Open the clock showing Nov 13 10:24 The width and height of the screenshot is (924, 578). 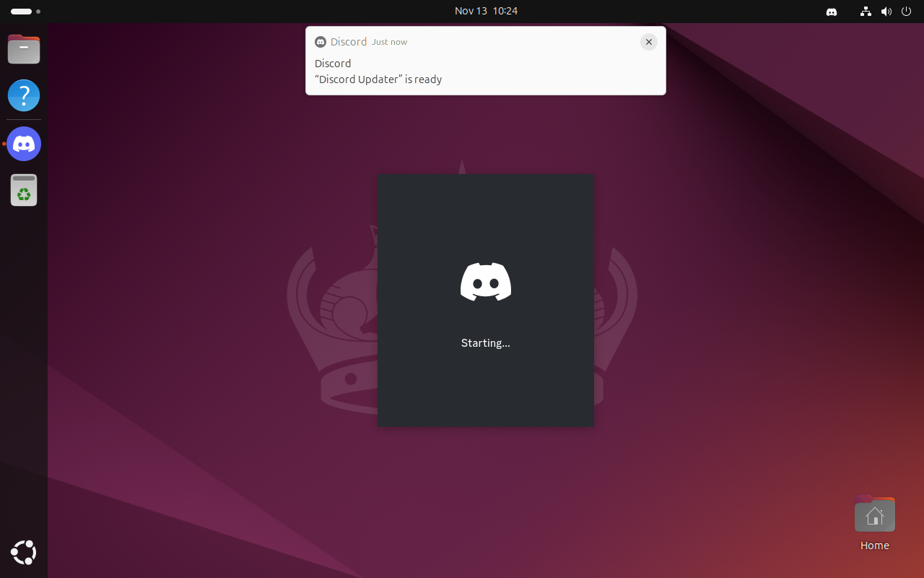[486, 11]
